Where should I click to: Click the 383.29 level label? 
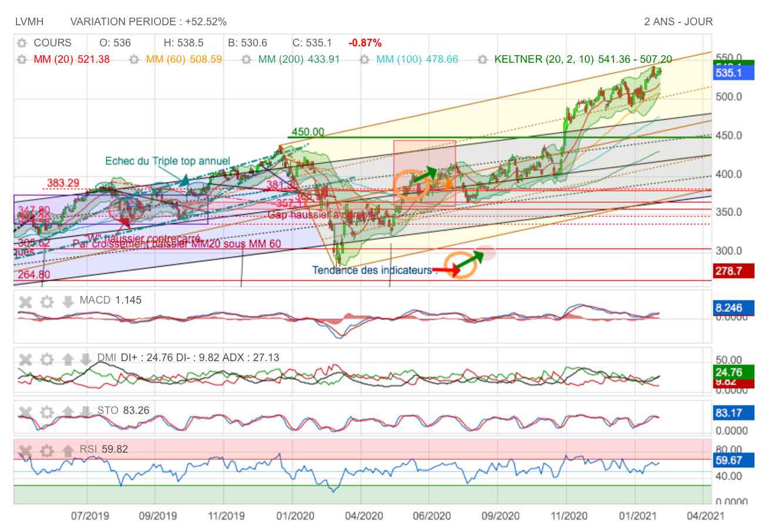(63, 184)
